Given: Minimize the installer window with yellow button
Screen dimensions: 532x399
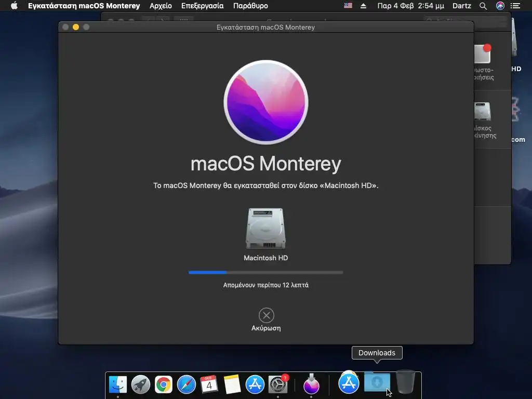Looking at the screenshot, I should [x=76, y=27].
